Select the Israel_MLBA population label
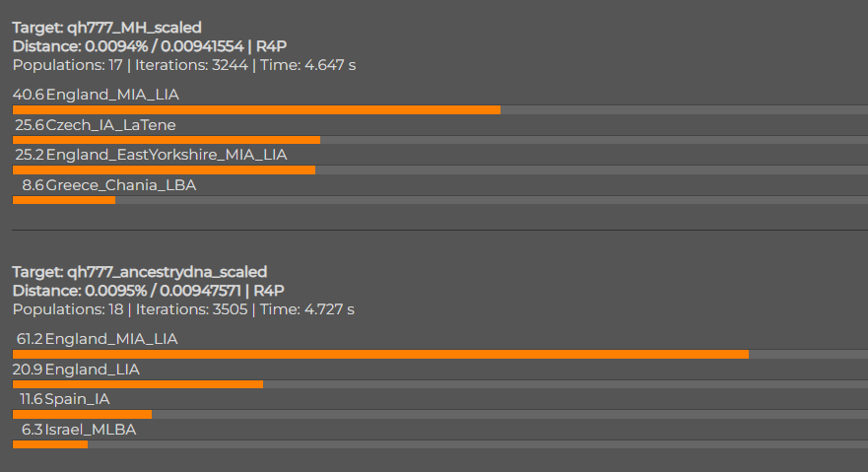 91,430
